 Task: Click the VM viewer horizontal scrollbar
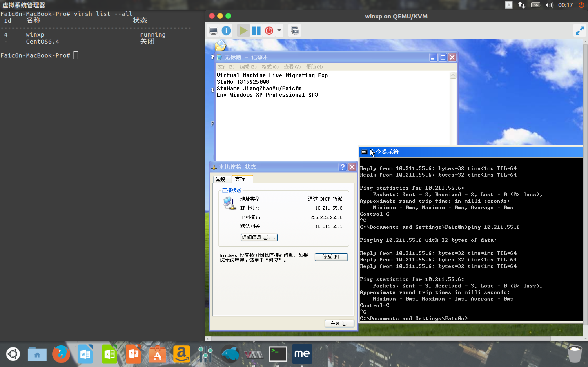379,338
